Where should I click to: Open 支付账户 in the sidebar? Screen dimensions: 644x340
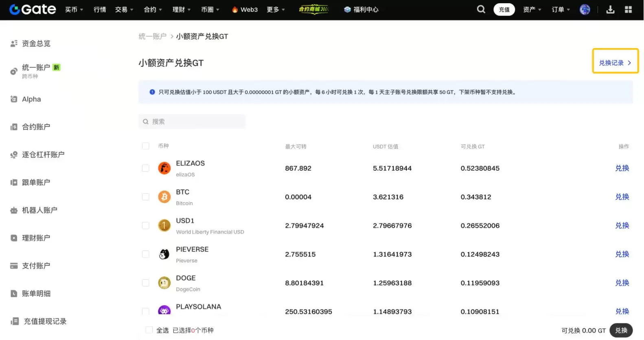coord(36,266)
